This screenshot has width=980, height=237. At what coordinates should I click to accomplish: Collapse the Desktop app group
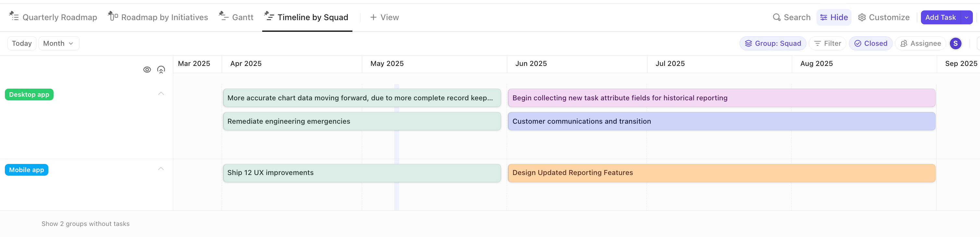(161, 94)
